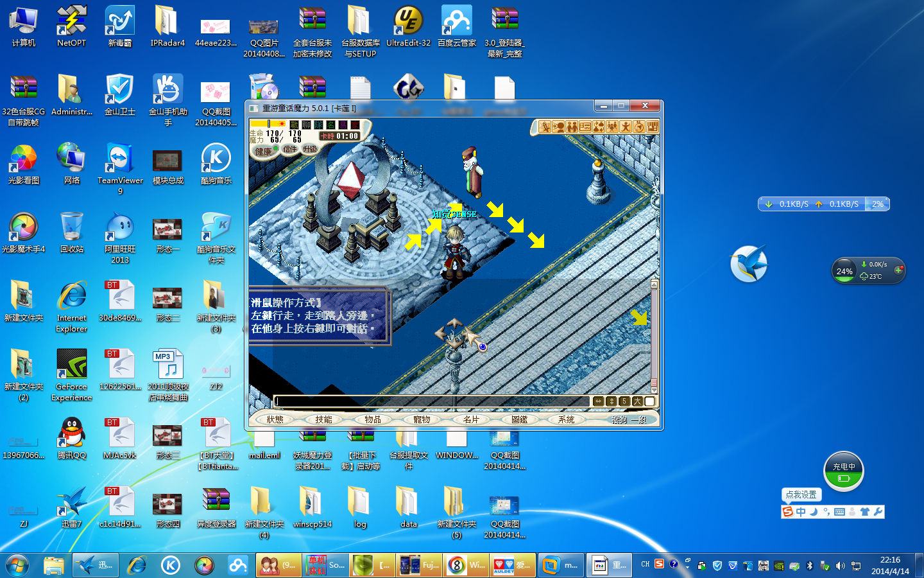Viewport: 924px width, 578px height.
Task: Open the 技能 skills menu
Action: pos(323,419)
